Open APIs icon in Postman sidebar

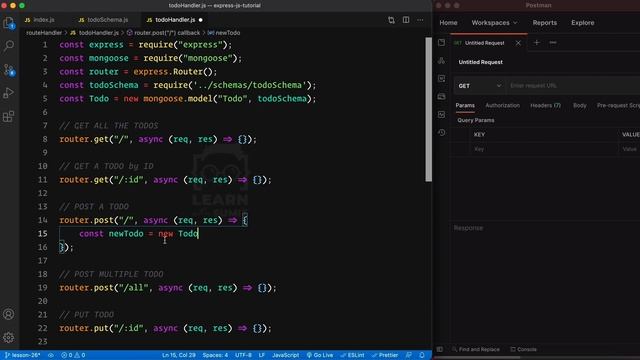click(x=442, y=60)
